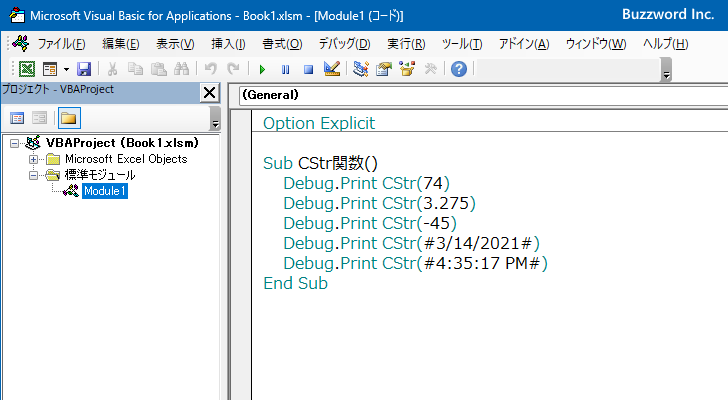Click the View Code icon in project pane
This screenshot has width=728, height=400.
(x=17, y=118)
